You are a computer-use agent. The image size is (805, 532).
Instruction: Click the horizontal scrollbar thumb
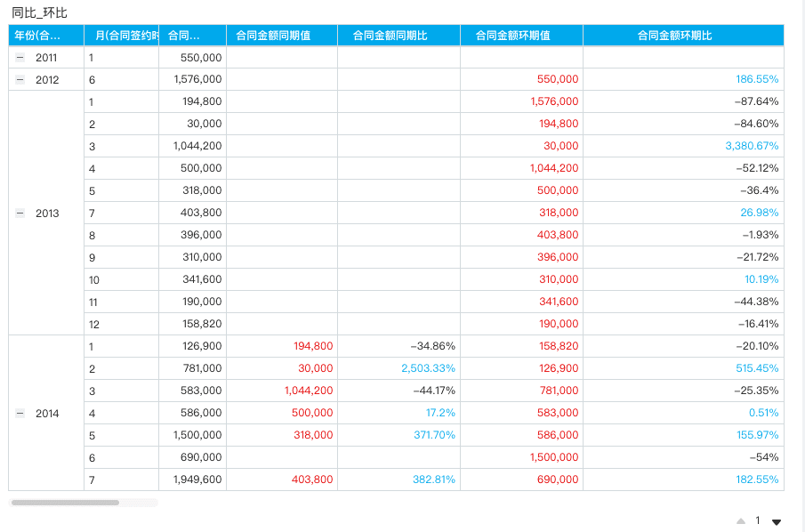click(65, 503)
